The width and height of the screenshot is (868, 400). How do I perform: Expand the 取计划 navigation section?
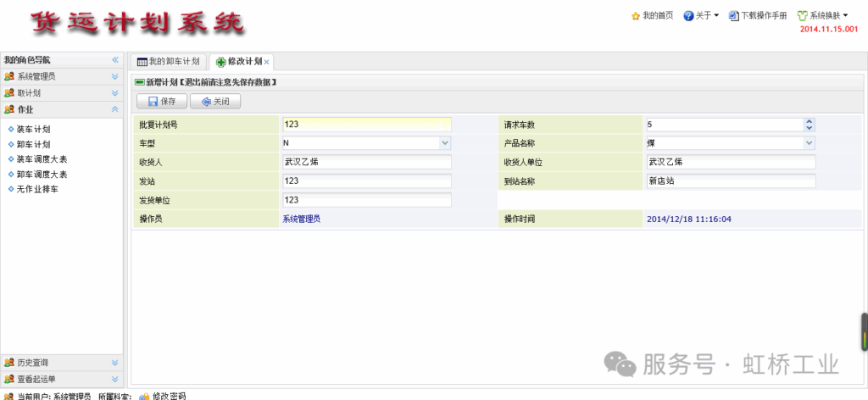click(114, 93)
